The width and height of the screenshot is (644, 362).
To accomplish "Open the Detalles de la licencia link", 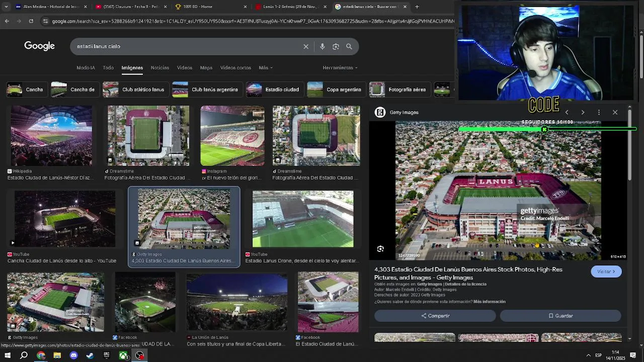I will click(465, 284).
